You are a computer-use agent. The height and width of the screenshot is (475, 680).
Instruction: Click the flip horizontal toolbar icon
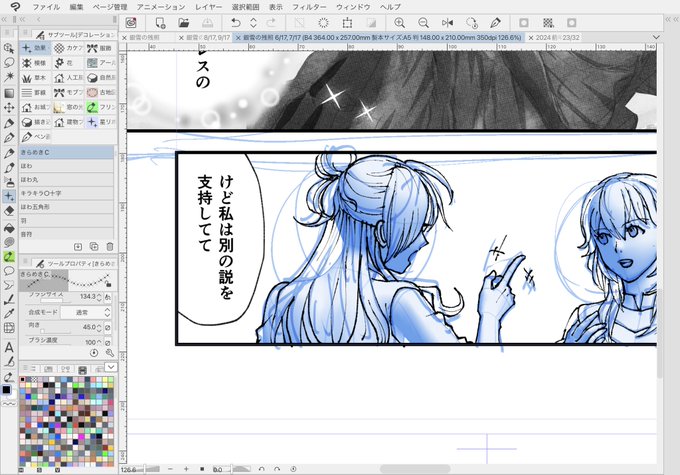(447, 23)
